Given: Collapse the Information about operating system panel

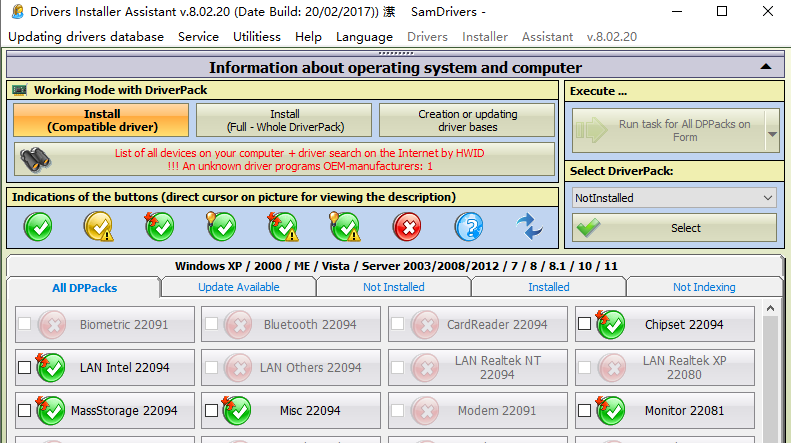Looking at the screenshot, I should (765, 67).
